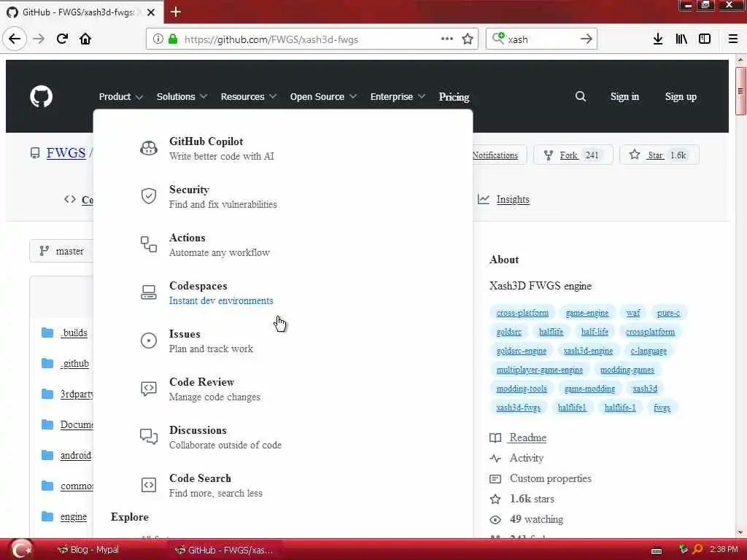Open page actions three-dot menu
The width and height of the screenshot is (747, 560).
point(447,39)
